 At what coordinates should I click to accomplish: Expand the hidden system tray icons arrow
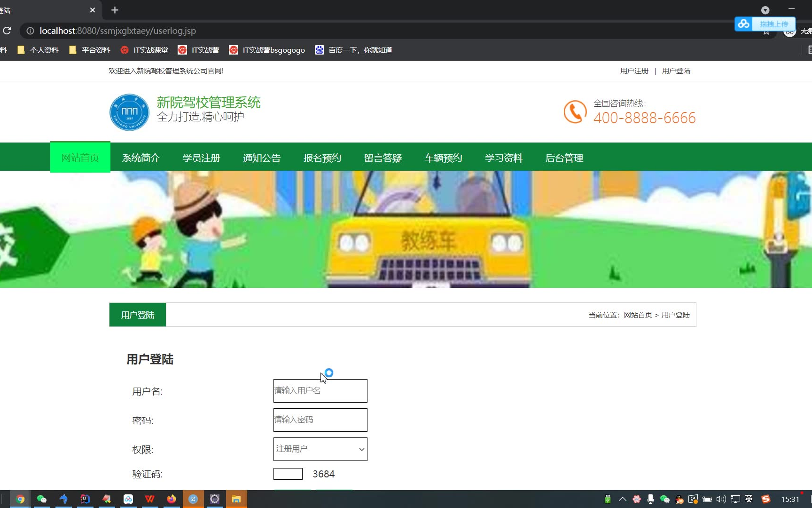click(x=623, y=499)
